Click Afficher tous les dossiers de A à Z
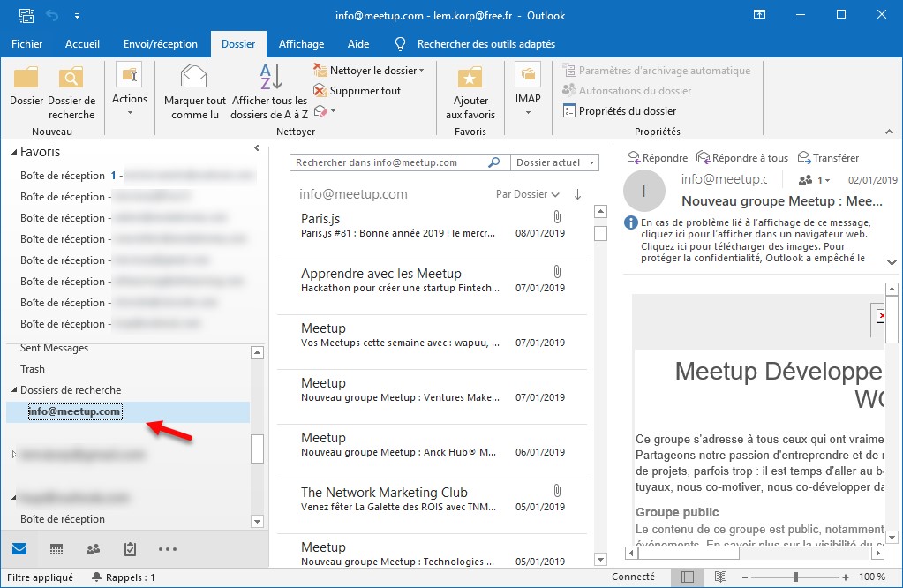 point(269,78)
